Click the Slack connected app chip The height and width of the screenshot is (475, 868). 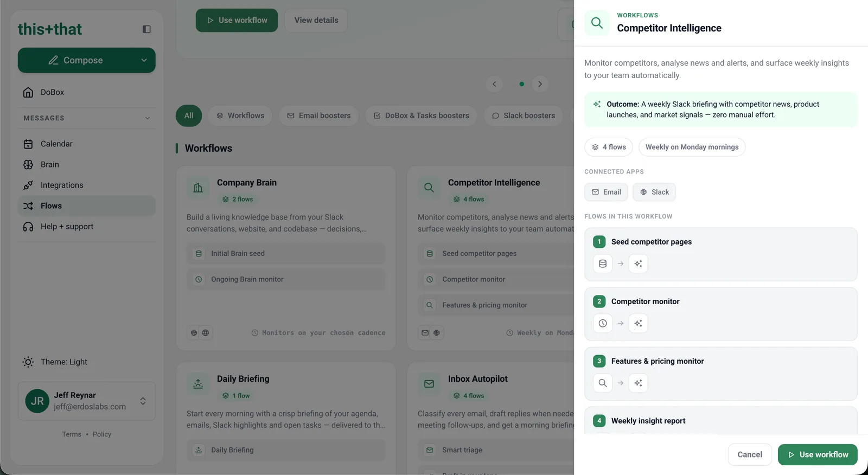coord(654,192)
